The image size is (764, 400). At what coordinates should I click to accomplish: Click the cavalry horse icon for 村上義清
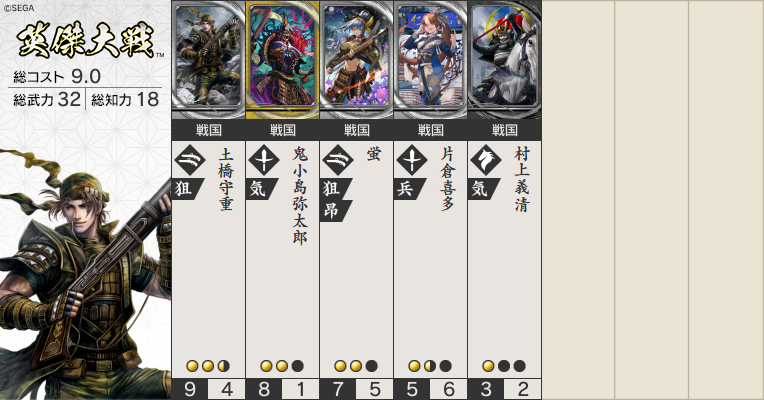pos(486,160)
